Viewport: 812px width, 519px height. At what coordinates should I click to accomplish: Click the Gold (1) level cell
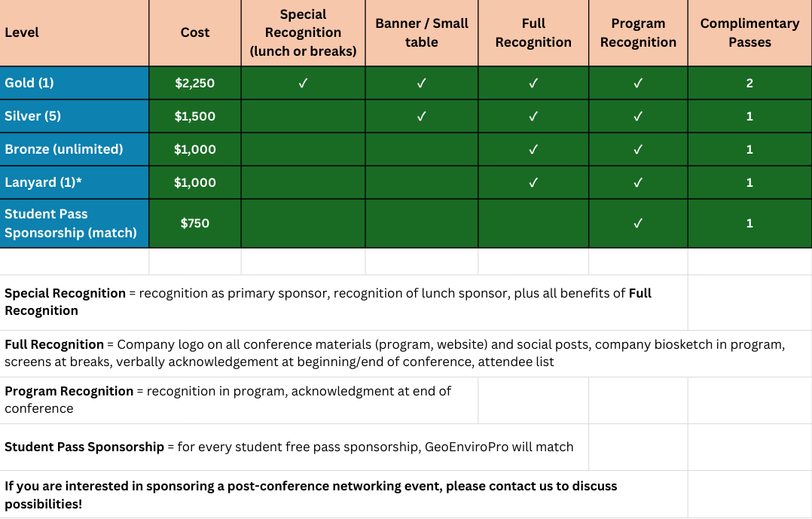pyautogui.click(x=29, y=83)
